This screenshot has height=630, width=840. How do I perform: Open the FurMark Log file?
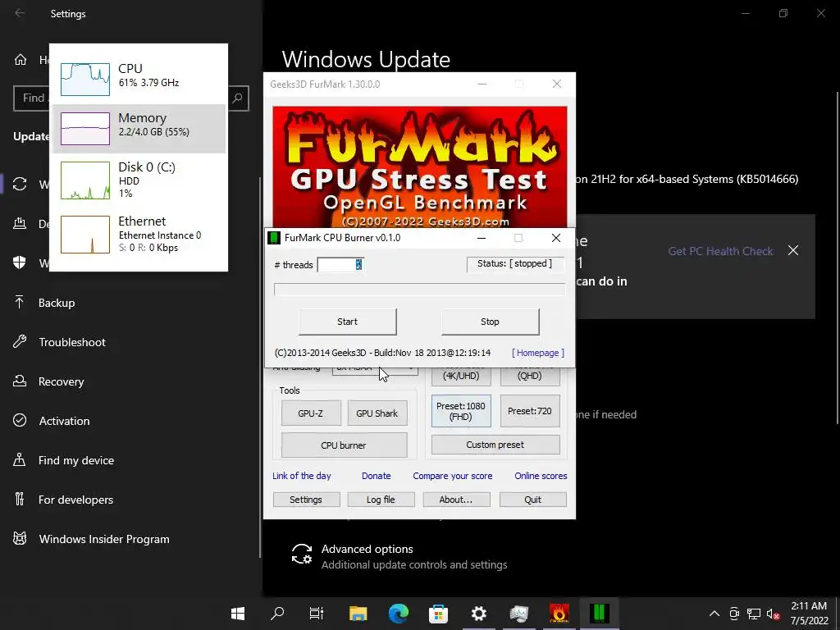pos(381,500)
